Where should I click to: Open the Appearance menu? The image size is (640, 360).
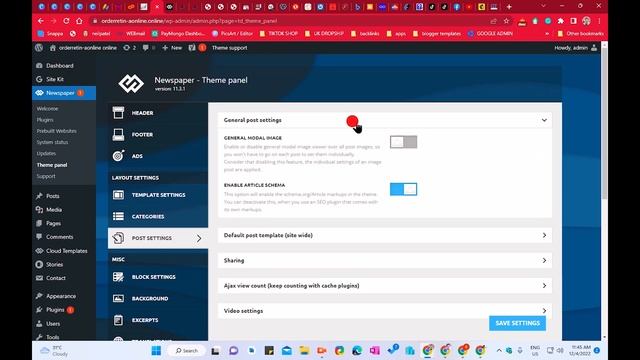[x=61, y=296]
